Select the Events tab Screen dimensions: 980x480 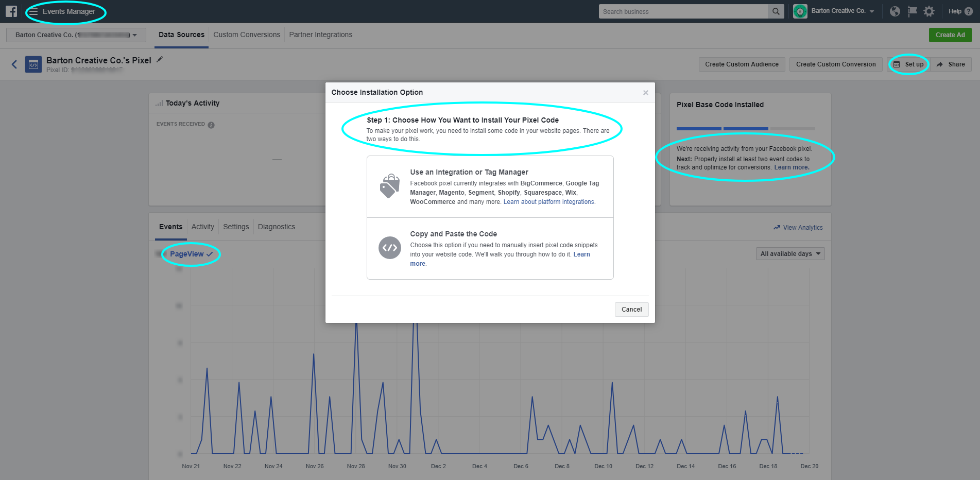pos(170,227)
